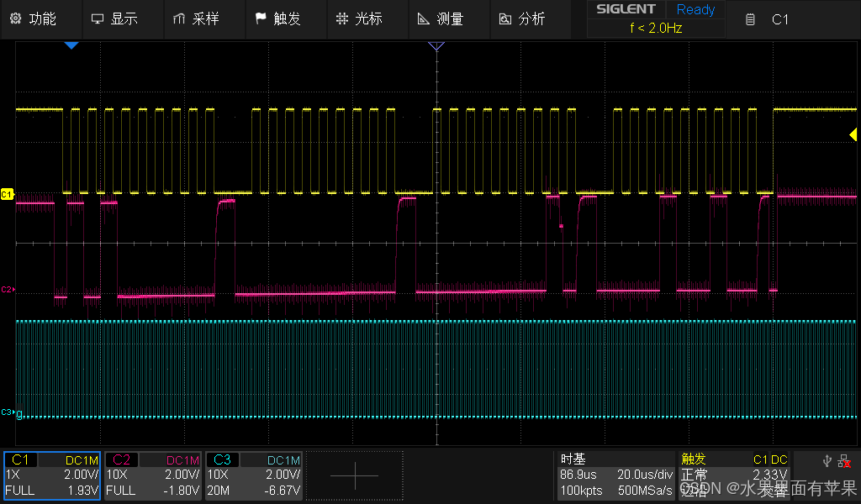Click the 100kpts memory depth value
This screenshot has height=504, width=861.
pos(581,491)
